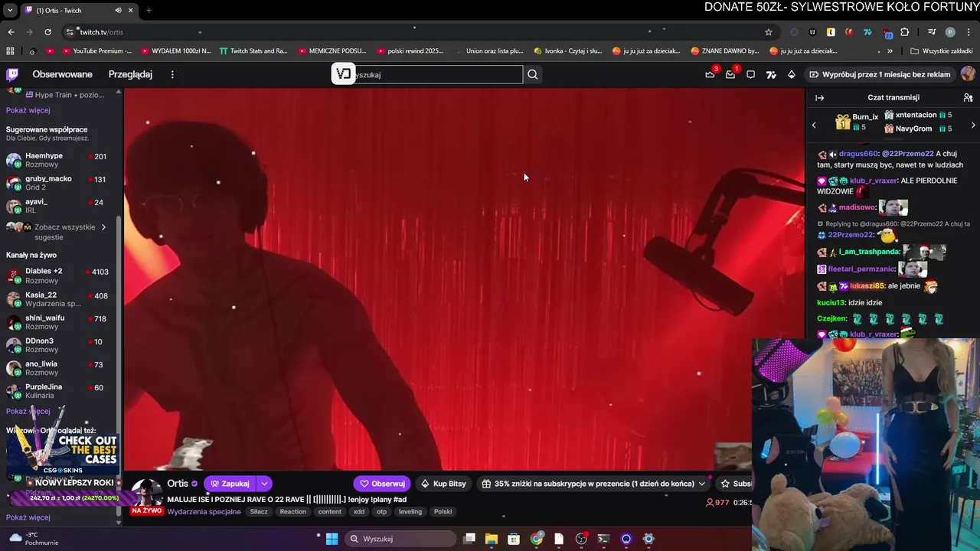Open Obserwowane tab

pos(62,74)
